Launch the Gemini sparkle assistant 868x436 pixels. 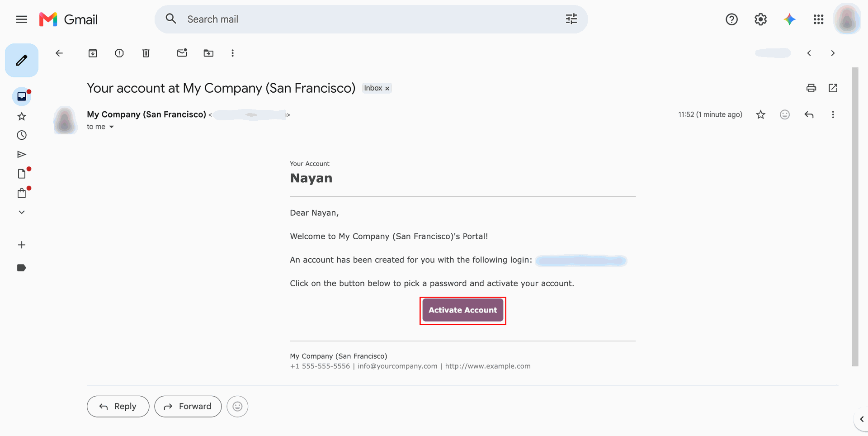(x=790, y=19)
